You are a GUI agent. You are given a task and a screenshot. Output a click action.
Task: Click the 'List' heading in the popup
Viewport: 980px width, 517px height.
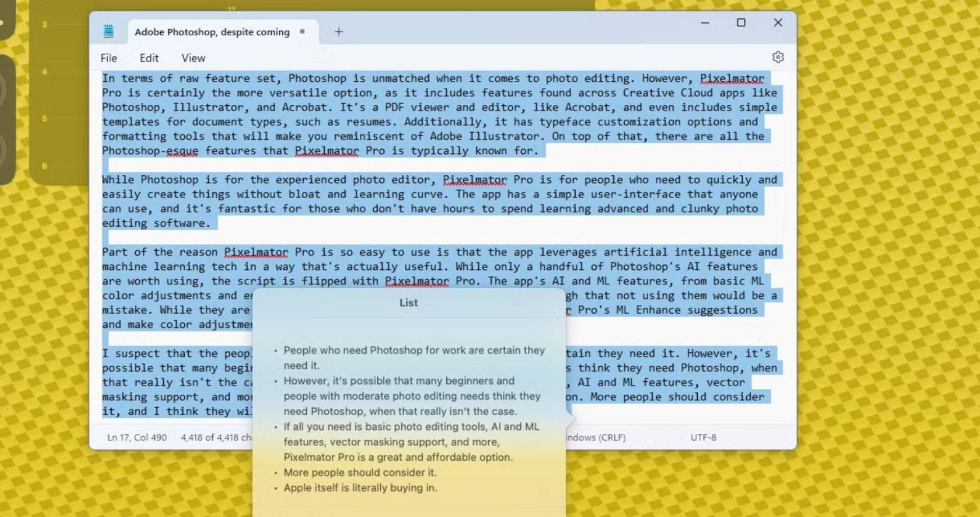tap(408, 302)
